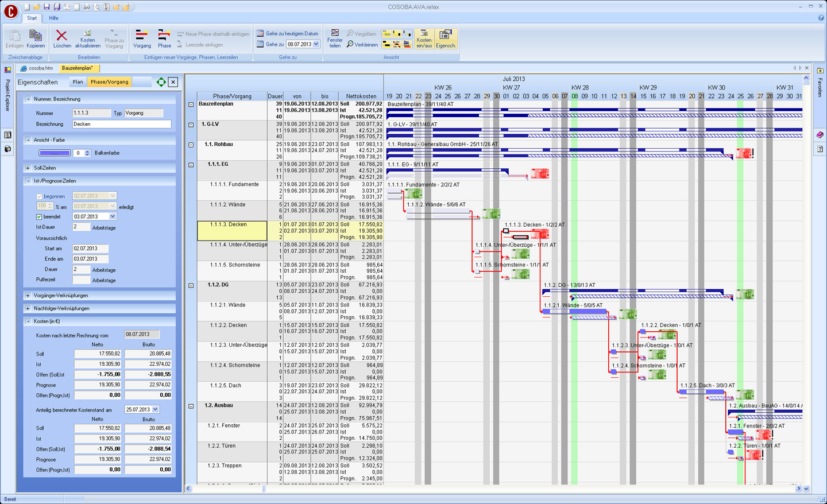Uncheck the beendet checkbox

pos(39,217)
